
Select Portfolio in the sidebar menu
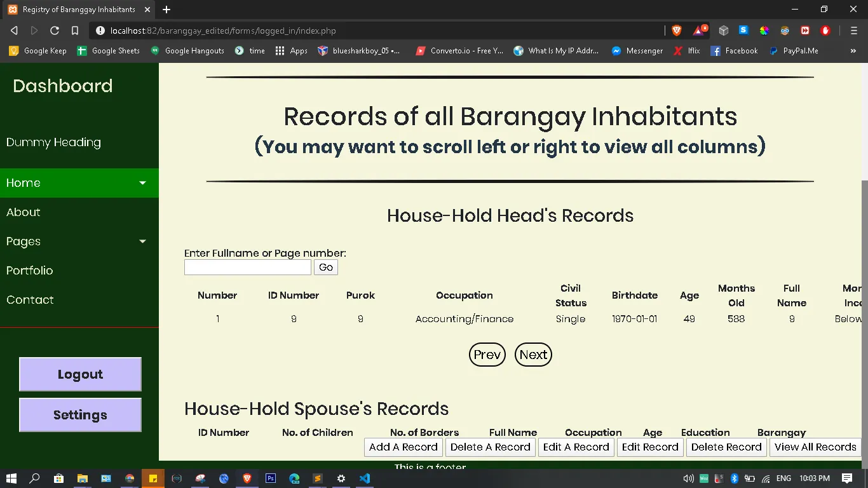30,271
